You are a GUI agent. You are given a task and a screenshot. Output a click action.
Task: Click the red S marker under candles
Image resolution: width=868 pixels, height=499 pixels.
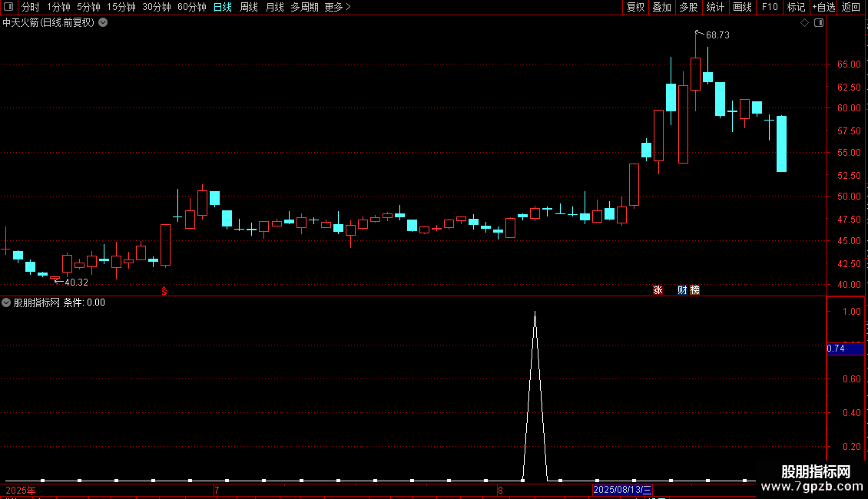[x=164, y=291]
